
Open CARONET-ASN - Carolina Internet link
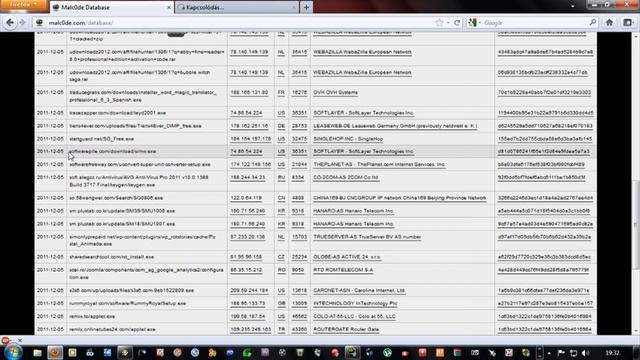pos(359,291)
